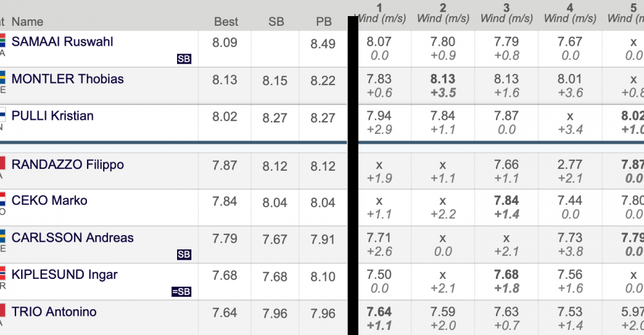The image size is (644, 335).
Task: Select CEKO Marko's bold 7.84 attempt
Action: pos(506,200)
